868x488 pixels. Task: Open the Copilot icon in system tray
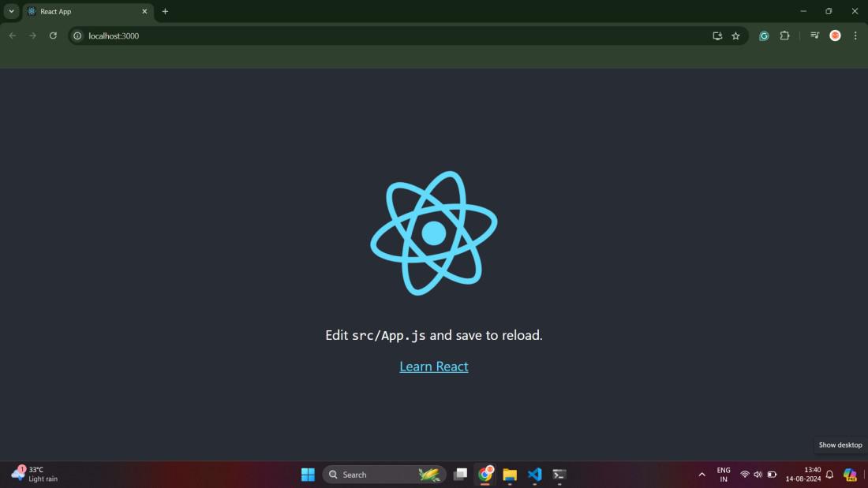point(850,475)
